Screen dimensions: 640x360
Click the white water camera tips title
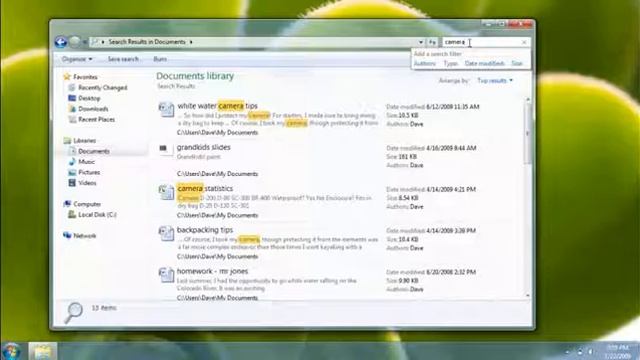point(217,106)
